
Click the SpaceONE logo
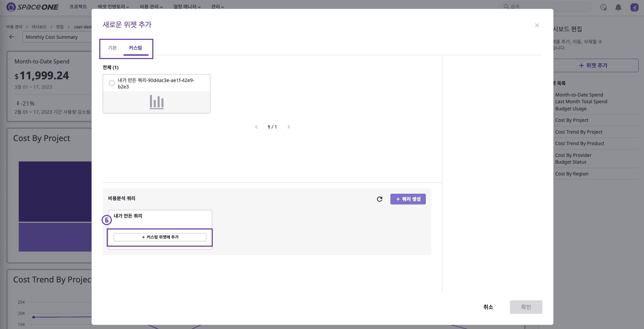point(32,7)
